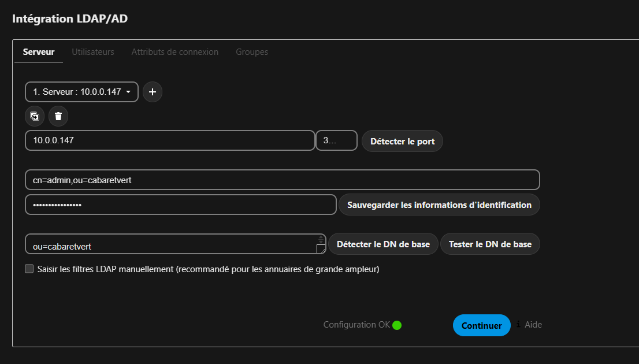
Task: Focus the host field containing 10.0.0.147
Action: pos(170,140)
